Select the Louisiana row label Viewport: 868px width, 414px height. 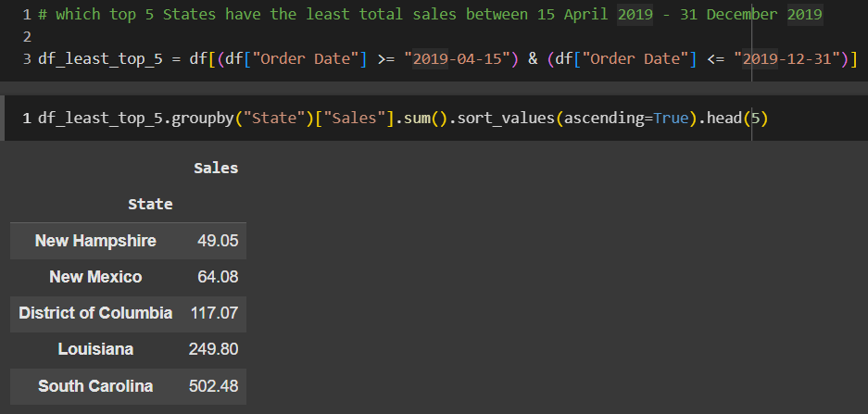tap(95, 349)
